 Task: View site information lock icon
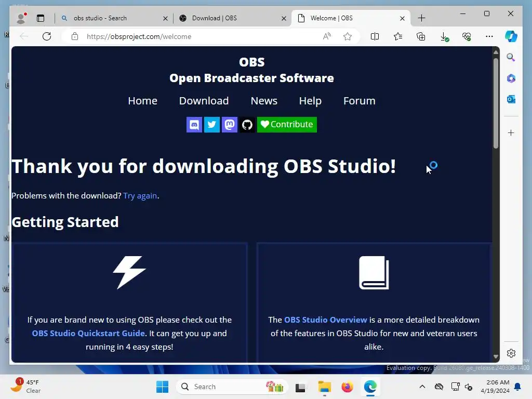pyautogui.click(x=75, y=36)
